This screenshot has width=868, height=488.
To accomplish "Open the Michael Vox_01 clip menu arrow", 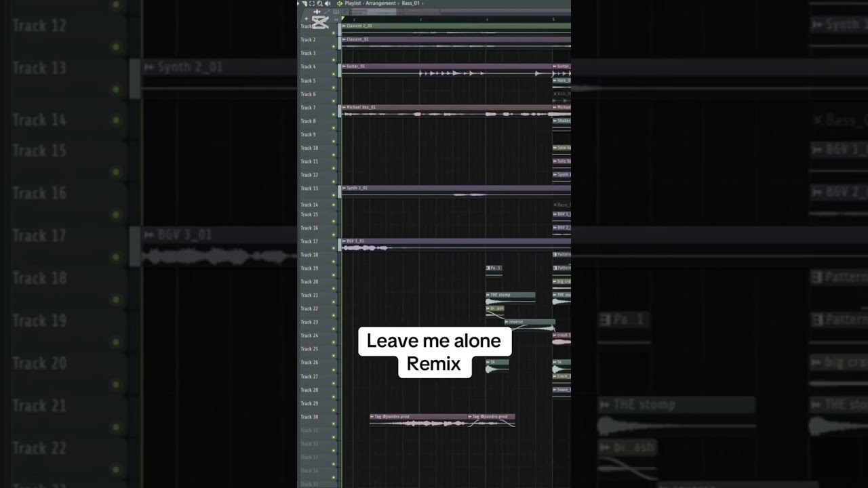I will tap(344, 107).
